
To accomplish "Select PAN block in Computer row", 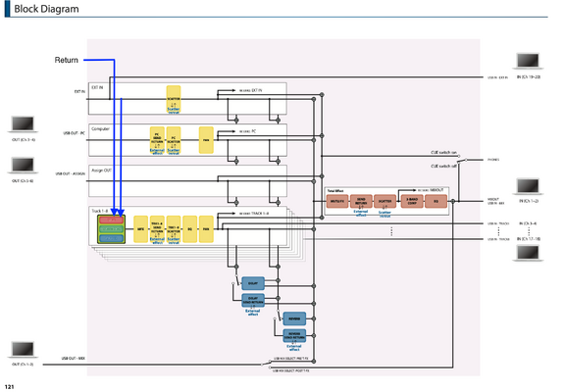I will [x=206, y=140].
